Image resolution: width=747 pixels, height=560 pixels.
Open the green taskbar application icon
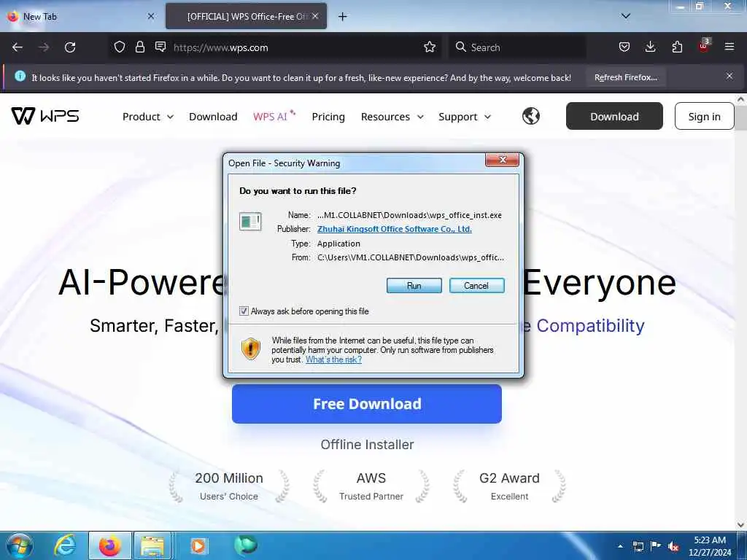245,544
